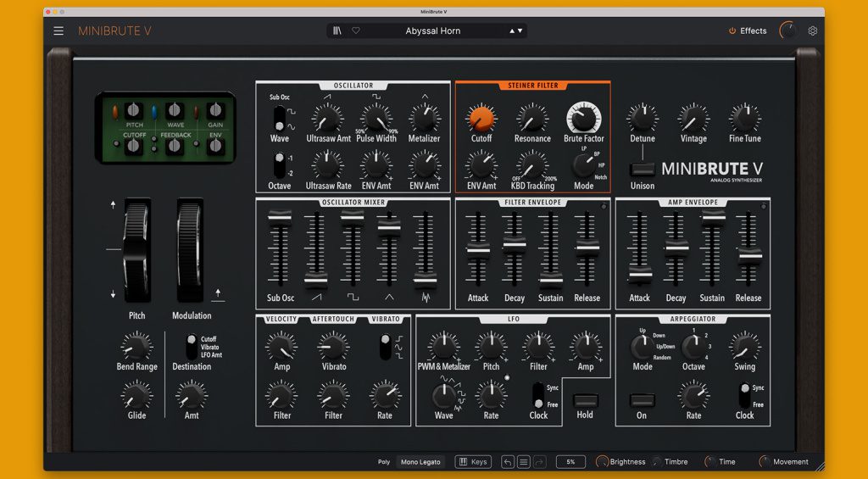Show the on-screen Keys keyboard
This screenshot has height=479, width=868.
[473, 462]
